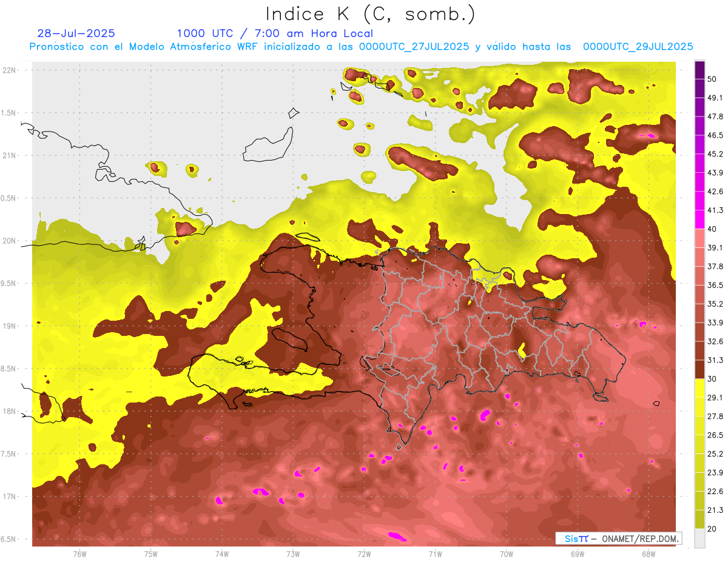Click the '45.2' colorbar label

click(x=716, y=154)
